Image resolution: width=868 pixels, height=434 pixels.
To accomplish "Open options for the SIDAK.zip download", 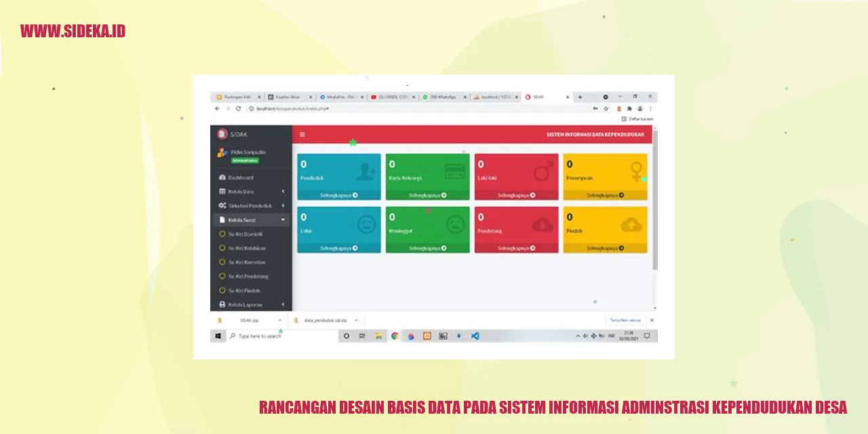I will [280, 320].
